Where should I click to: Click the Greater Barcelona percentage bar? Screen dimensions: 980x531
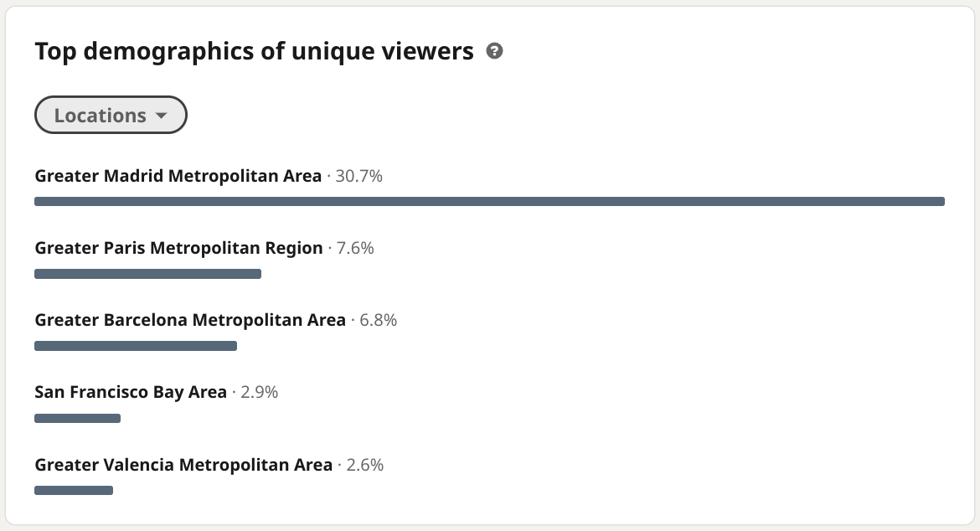[x=136, y=346]
